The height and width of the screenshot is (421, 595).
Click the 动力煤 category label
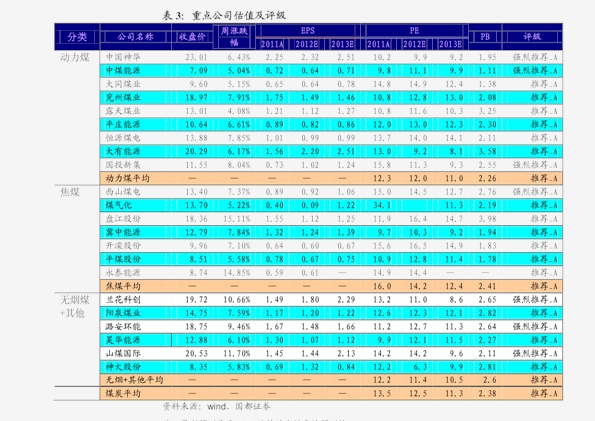pyautogui.click(x=75, y=57)
